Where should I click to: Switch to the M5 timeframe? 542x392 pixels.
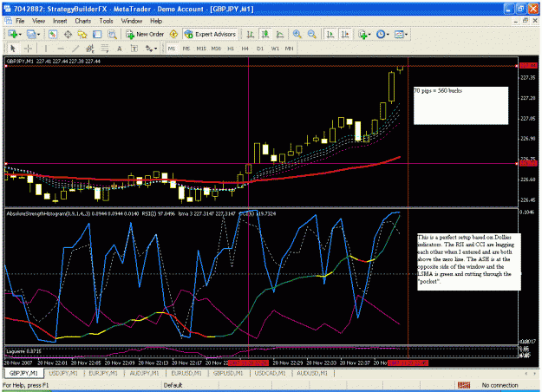[x=186, y=49]
